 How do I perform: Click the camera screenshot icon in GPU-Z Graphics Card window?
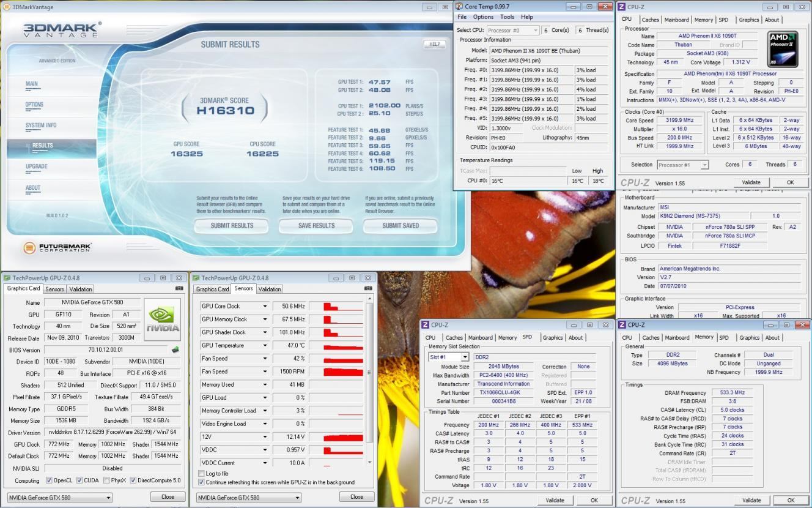(x=179, y=288)
